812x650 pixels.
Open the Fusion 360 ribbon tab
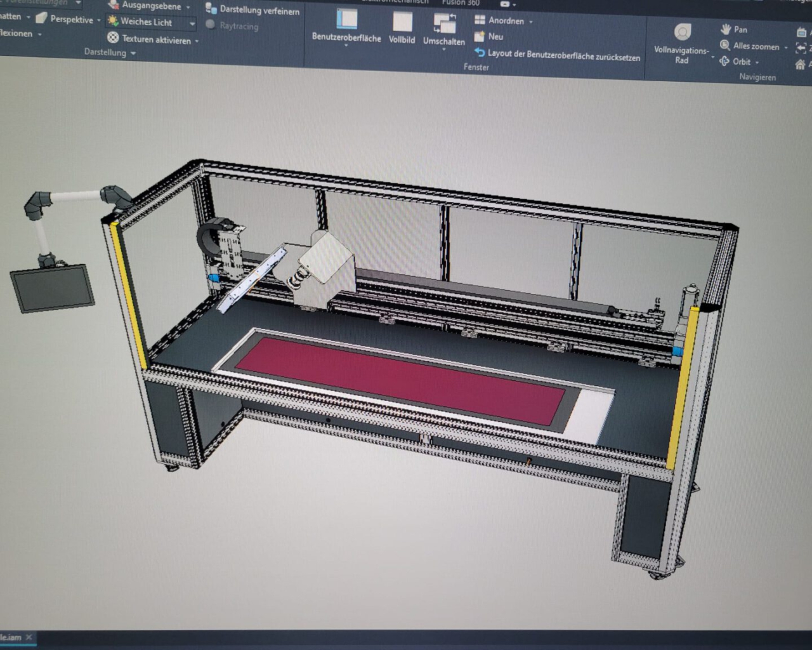461,3
